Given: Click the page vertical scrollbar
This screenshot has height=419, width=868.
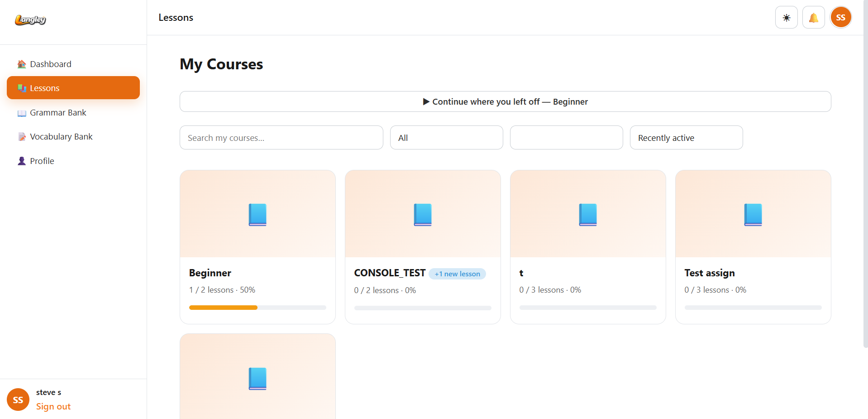Looking at the screenshot, I should click(865, 174).
